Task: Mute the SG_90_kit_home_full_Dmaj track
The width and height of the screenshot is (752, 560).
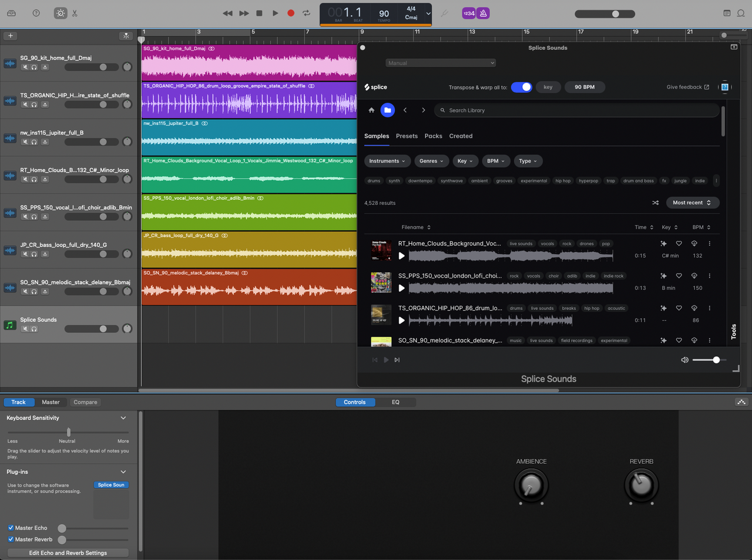Action: [25, 67]
